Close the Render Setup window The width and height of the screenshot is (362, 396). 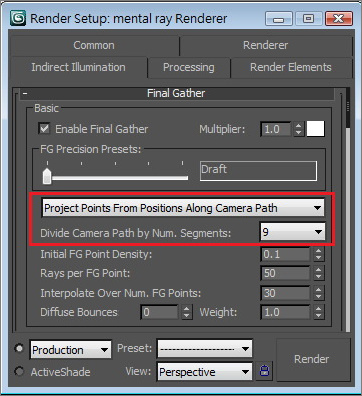coord(339,18)
